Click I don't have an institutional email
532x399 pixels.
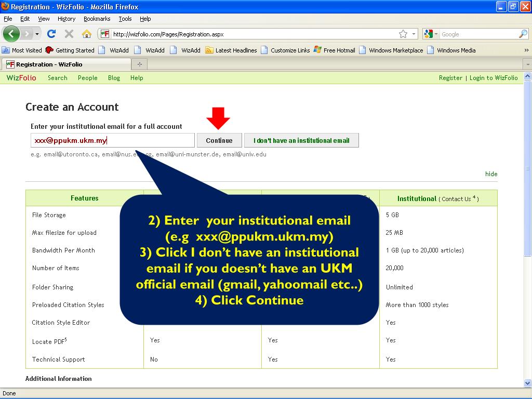point(301,140)
